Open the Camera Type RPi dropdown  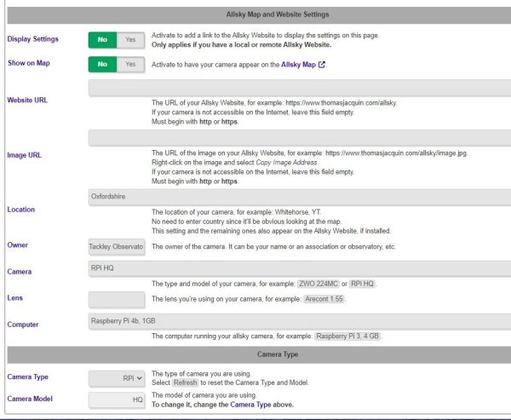click(x=117, y=378)
